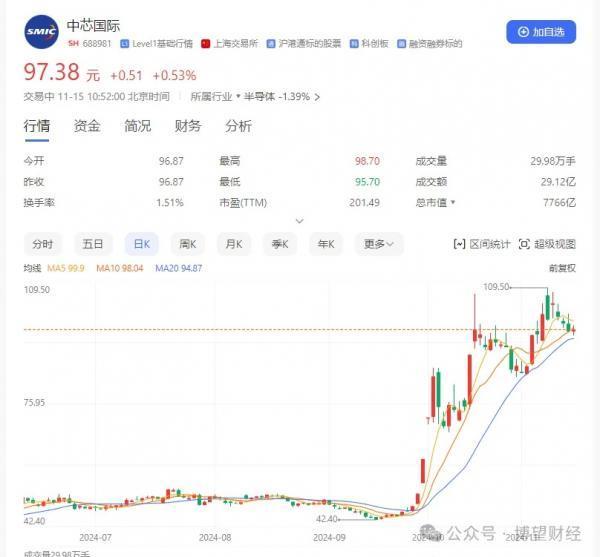Switch to the 分析 tab
Viewport: 600px width, 557px height.
tap(238, 126)
